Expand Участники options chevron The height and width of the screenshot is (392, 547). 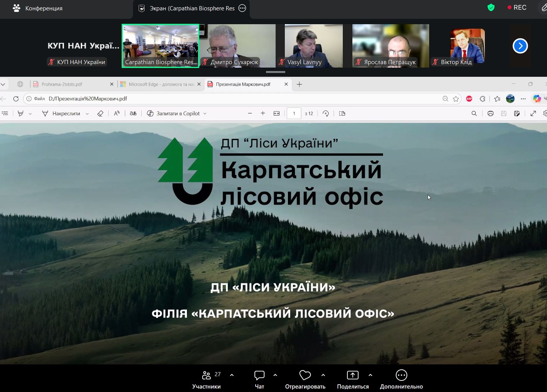tap(231, 375)
